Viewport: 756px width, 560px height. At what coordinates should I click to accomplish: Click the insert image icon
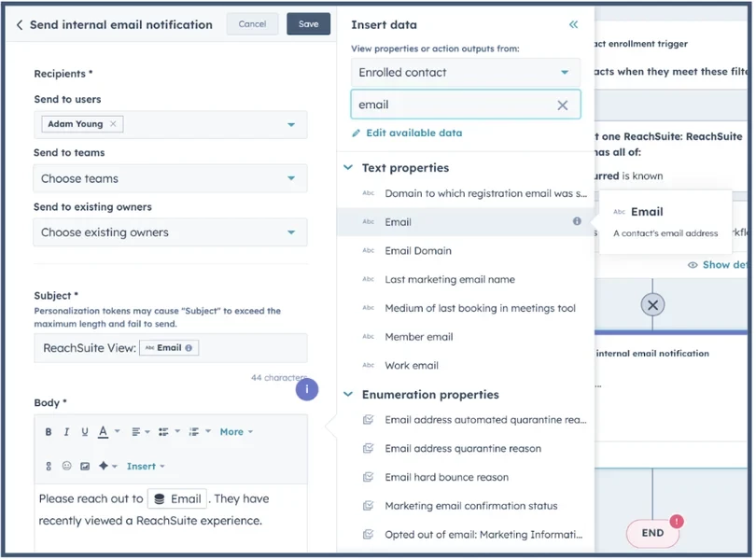85,466
